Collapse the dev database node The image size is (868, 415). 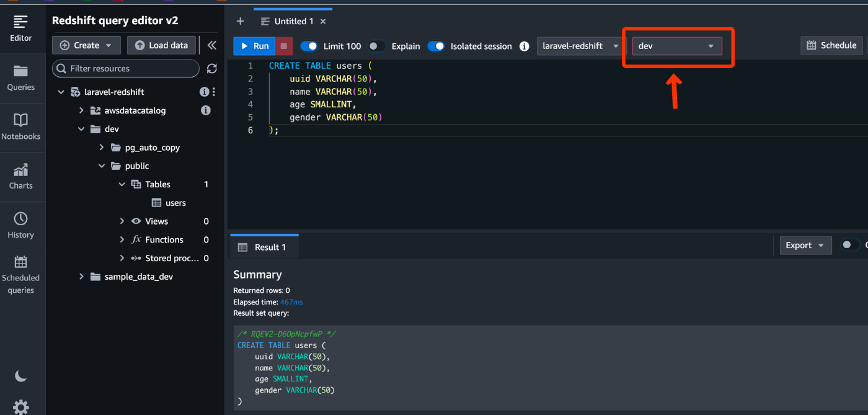(81, 129)
